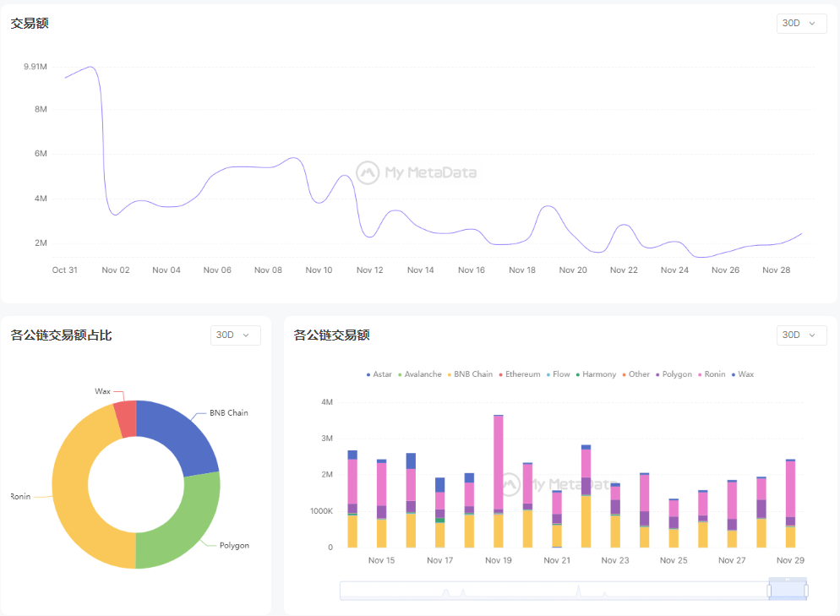Hide the BNB Chain legend series
The width and height of the screenshot is (840, 616).
coord(469,374)
